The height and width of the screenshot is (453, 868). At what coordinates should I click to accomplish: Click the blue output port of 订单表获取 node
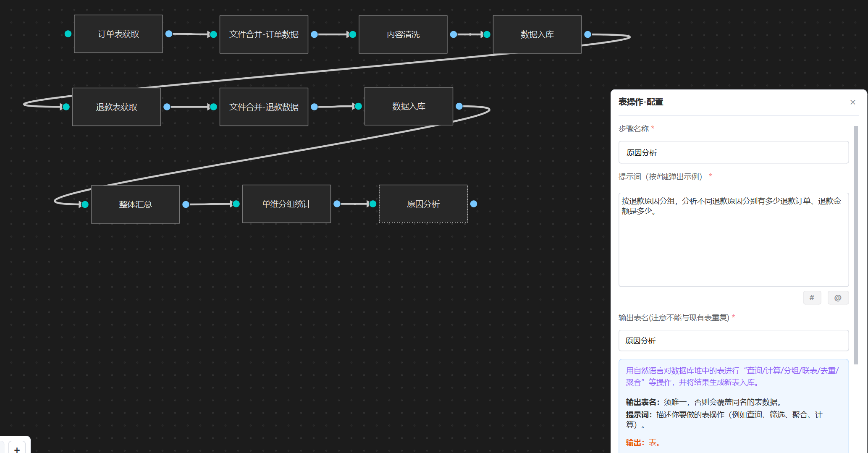click(169, 34)
